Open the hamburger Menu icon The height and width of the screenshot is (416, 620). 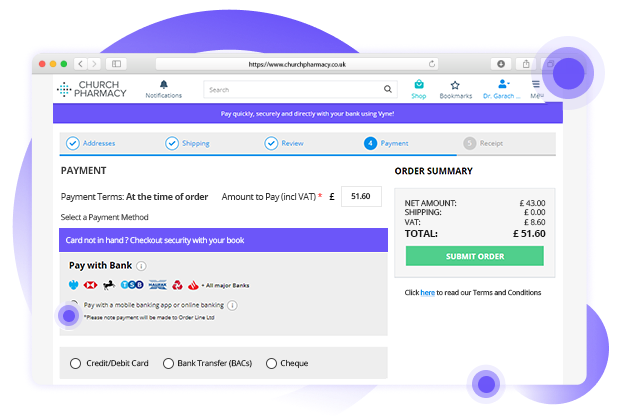point(536,85)
